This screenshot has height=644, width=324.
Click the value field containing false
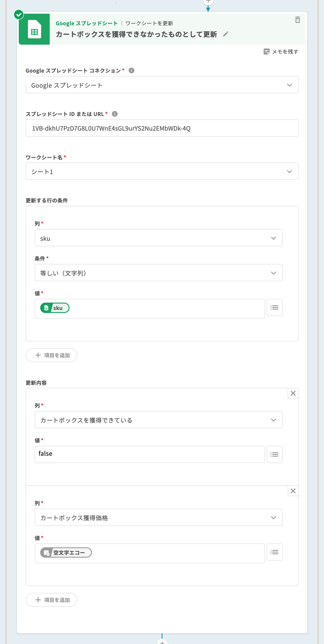click(x=150, y=454)
